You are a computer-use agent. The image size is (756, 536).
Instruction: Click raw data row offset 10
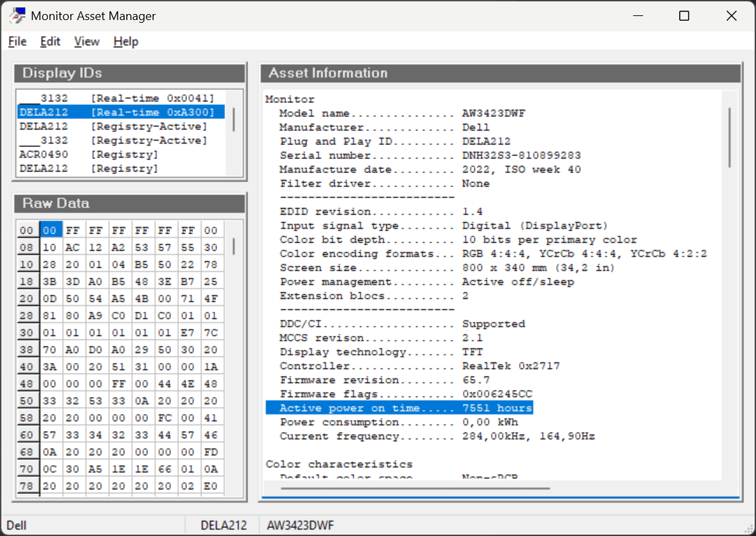click(x=27, y=265)
